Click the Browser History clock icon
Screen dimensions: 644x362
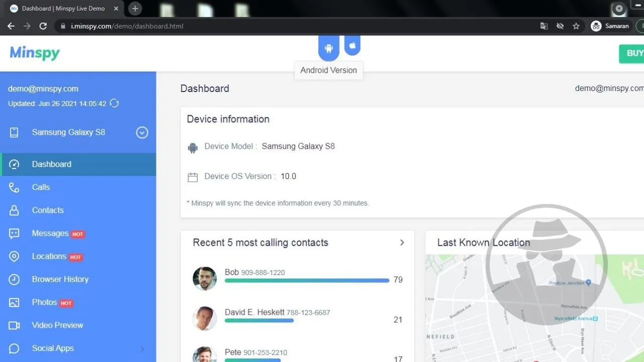tap(14, 280)
